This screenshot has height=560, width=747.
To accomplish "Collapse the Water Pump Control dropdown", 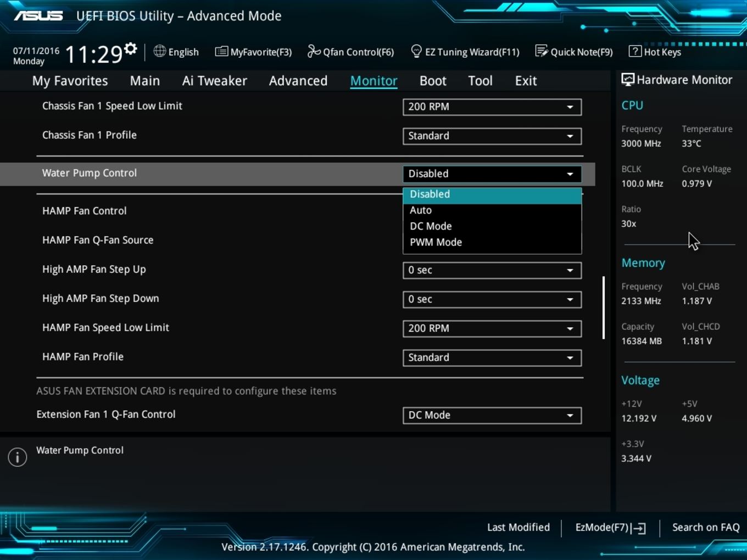I will click(x=492, y=174).
